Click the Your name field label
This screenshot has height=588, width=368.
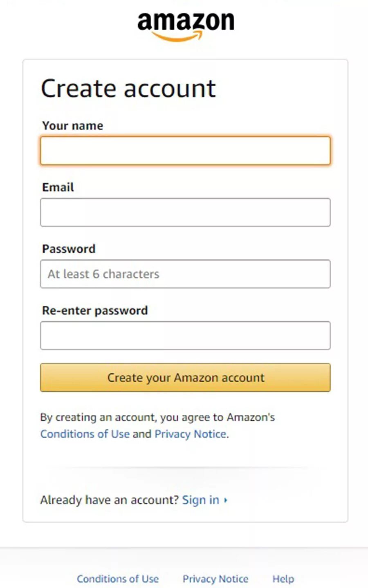(x=73, y=126)
